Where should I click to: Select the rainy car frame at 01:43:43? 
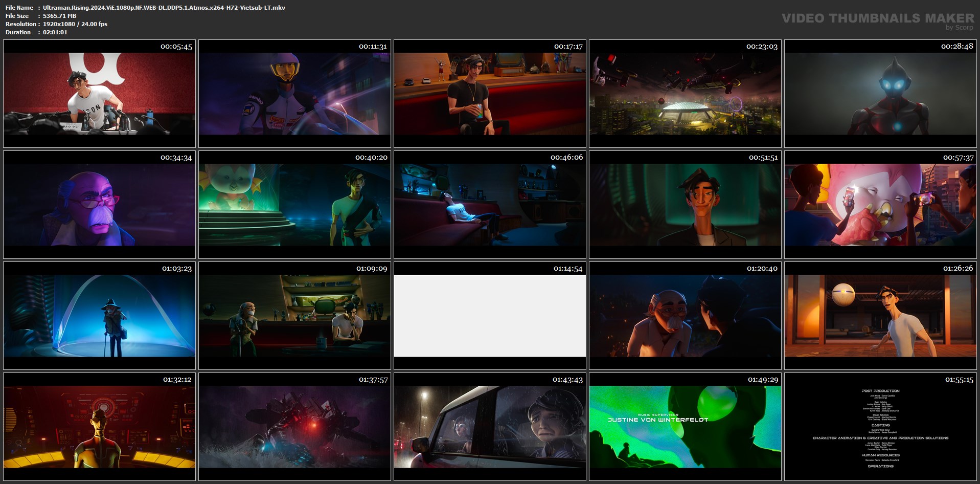490,427
